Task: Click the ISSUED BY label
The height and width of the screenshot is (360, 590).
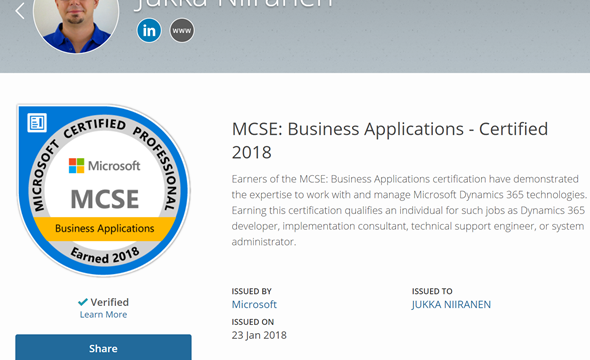Action: click(251, 291)
